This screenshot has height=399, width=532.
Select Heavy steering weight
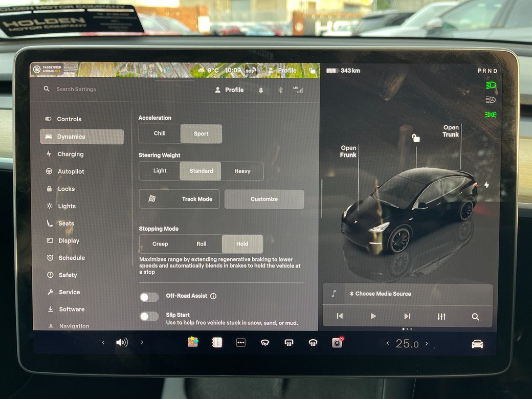coord(242,171)
